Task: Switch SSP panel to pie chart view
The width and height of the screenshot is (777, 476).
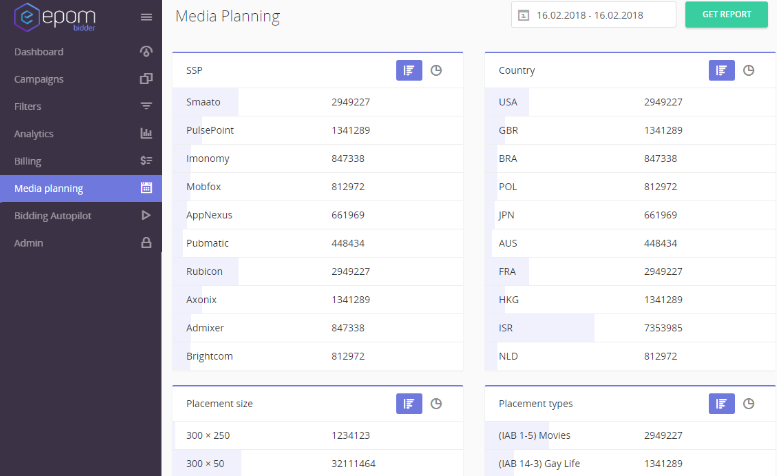Action: coord(436,70)
